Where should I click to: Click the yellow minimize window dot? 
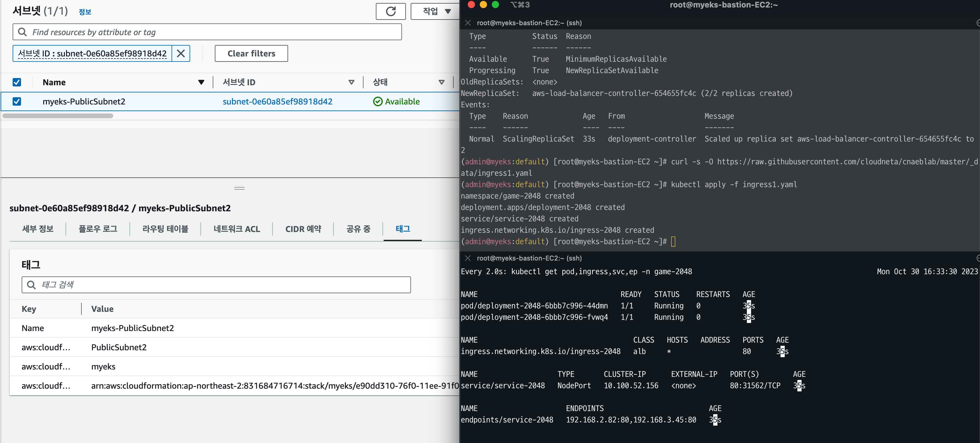pos(483,5)
